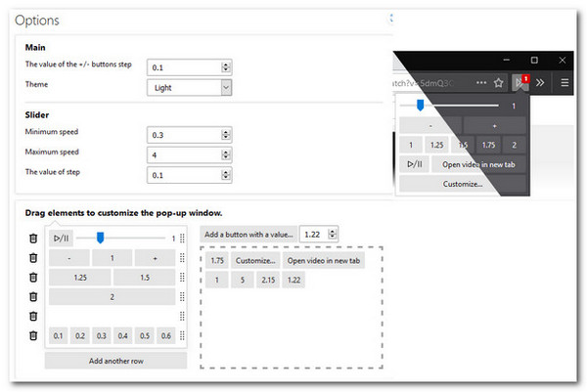Bookmark page with star icon in browser
The image size is (587, 392).
click(x=498, y=83)
